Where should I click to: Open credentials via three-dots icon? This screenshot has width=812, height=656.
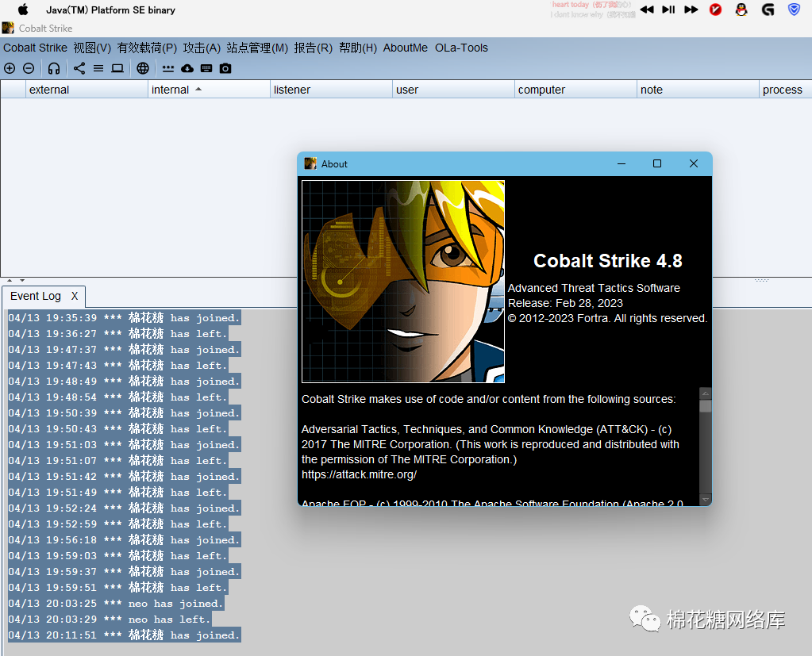[x=167, y=68]
